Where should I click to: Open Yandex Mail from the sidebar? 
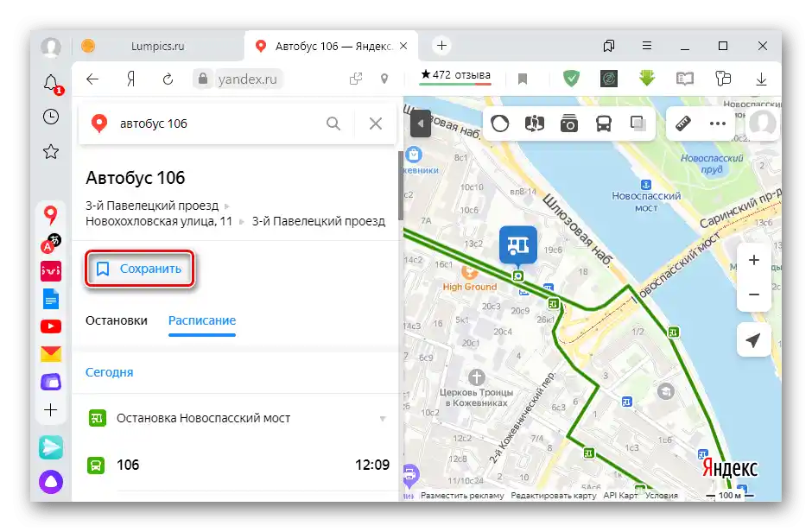(50, 352)
